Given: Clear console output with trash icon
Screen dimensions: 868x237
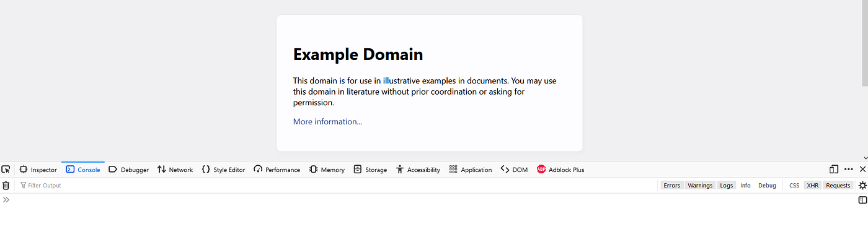Looking at the screenshot, I should click(x=6, y=185).
